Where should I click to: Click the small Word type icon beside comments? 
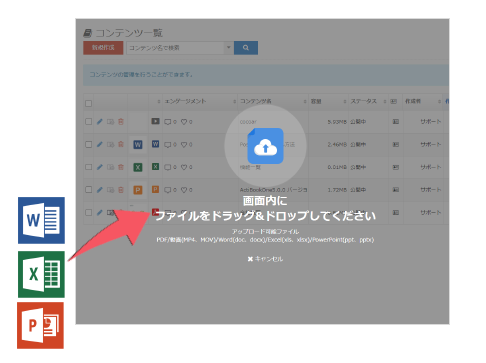click(155, 144)
